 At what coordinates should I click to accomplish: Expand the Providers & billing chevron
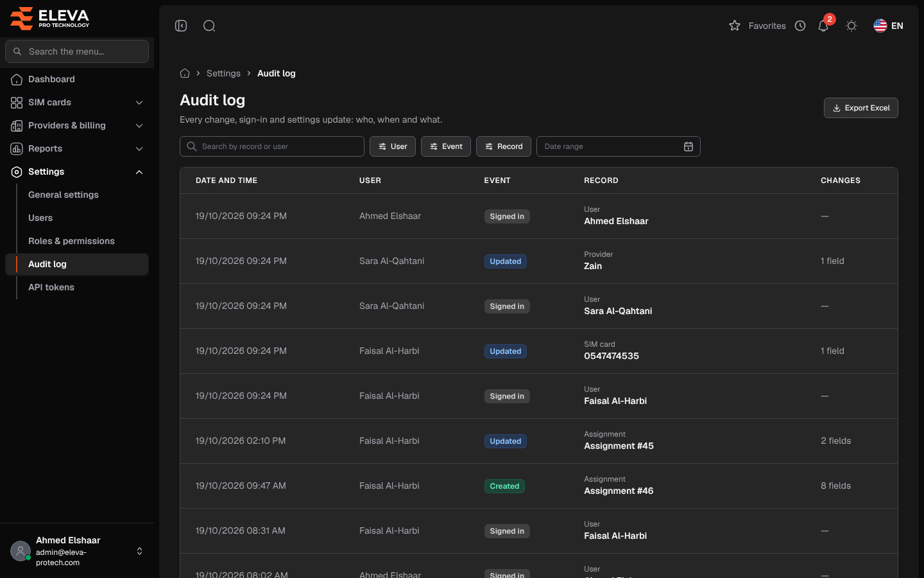pyautogui.click(x=139, y=126)
